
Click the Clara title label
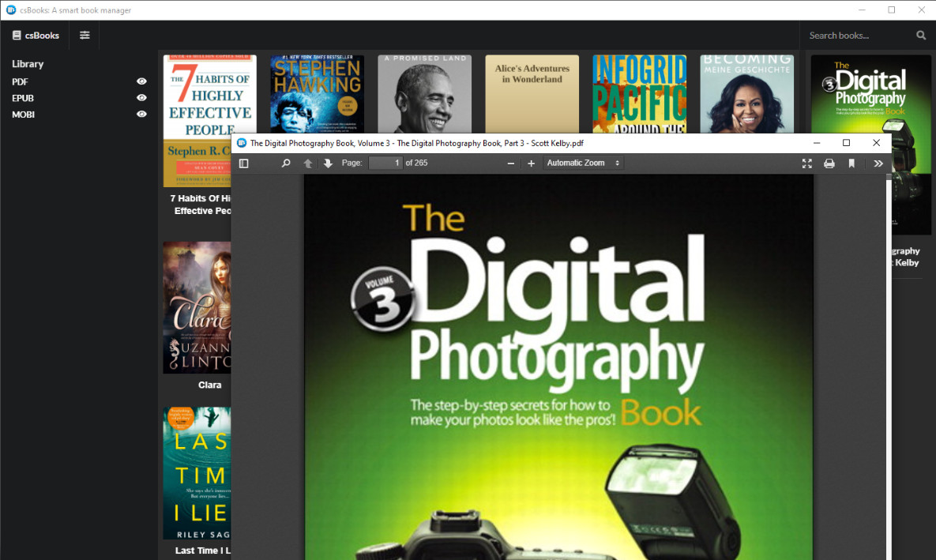coord(209,385)
